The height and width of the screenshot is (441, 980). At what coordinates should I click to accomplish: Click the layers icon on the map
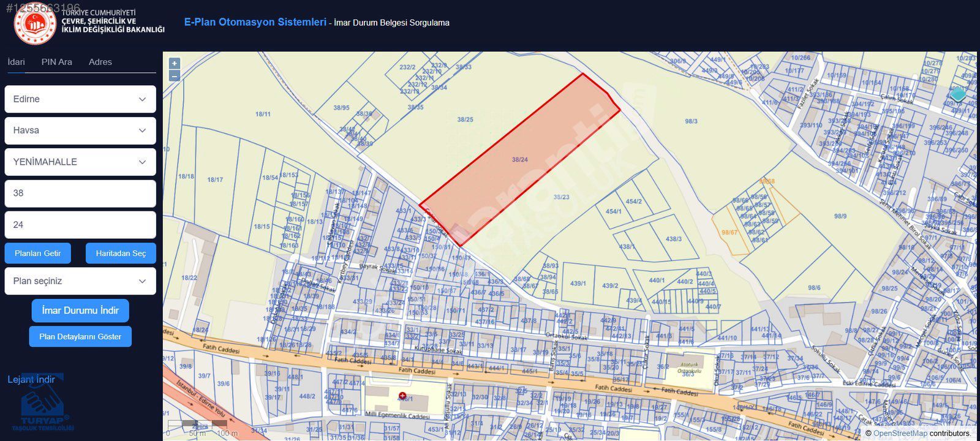(x=958, y=95)
